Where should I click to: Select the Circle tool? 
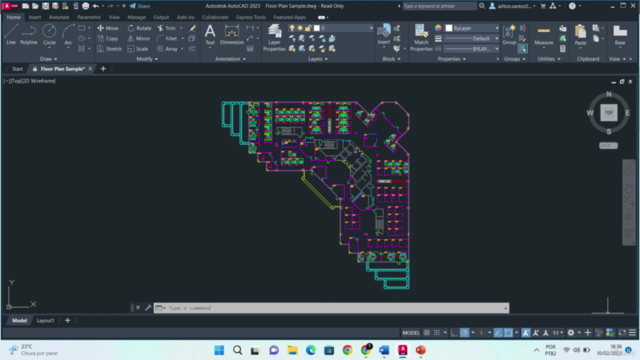(x=49, y=35)
